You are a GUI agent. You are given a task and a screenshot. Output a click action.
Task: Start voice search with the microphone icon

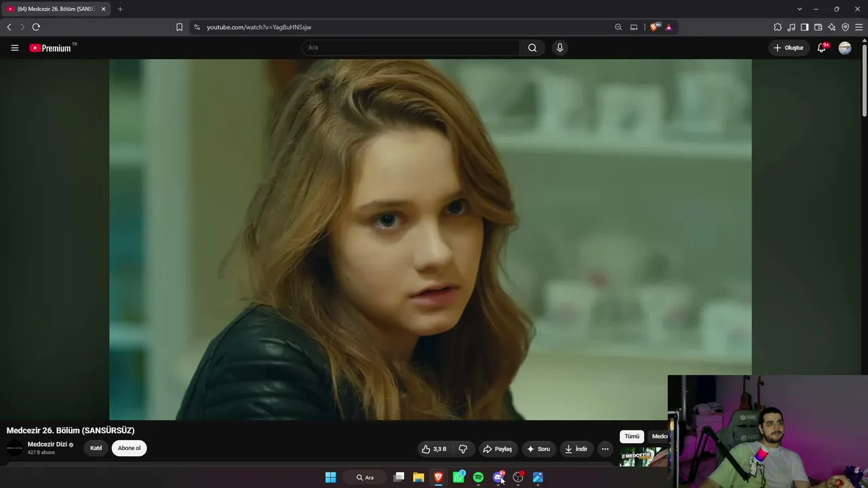(559, 47)
